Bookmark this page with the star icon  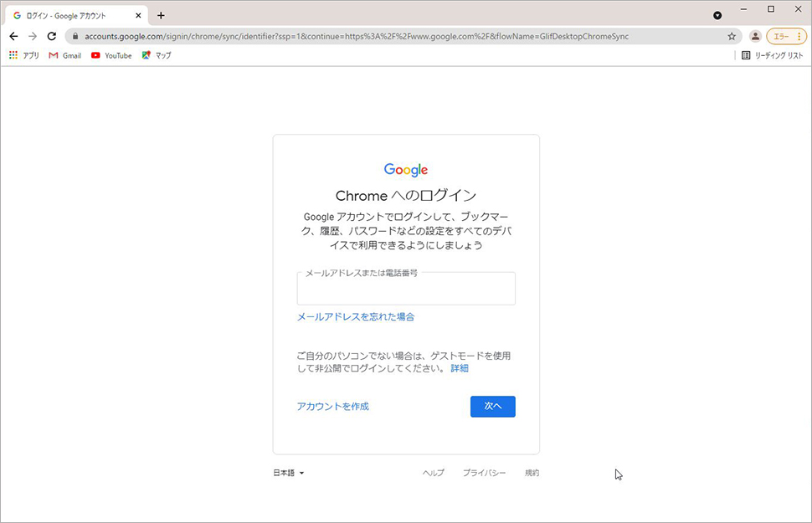(x=731, y=36)
